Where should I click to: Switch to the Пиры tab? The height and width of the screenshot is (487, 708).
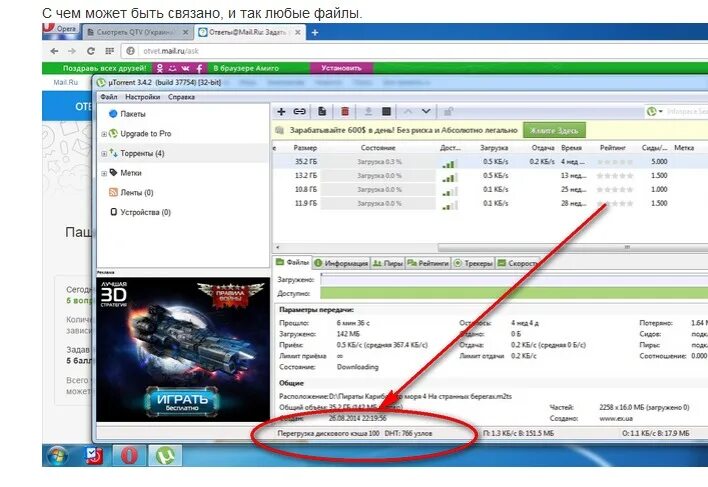388,263
